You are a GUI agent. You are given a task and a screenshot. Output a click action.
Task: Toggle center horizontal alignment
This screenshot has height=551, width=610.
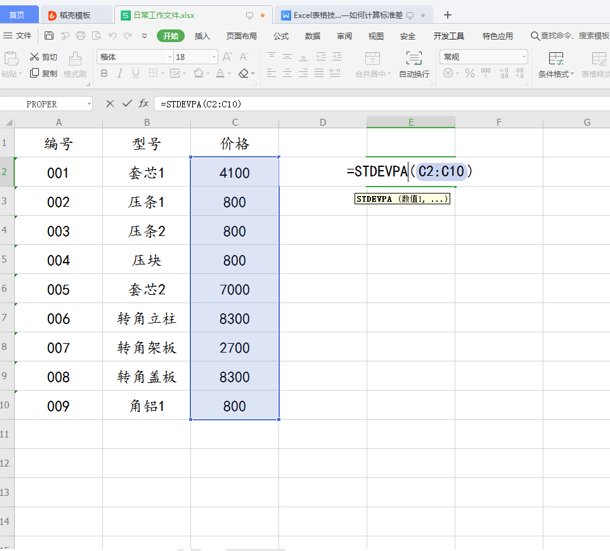coord(287,73)
